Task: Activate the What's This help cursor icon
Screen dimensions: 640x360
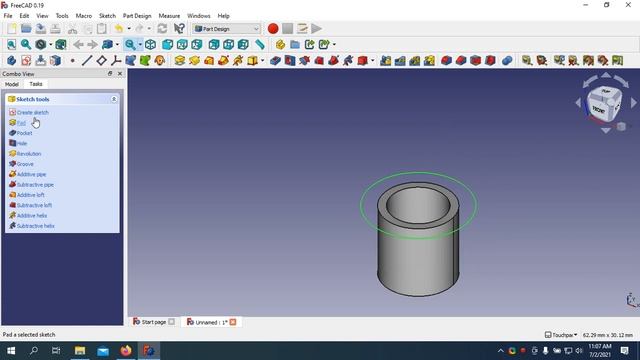Action: tap(179, 29)
